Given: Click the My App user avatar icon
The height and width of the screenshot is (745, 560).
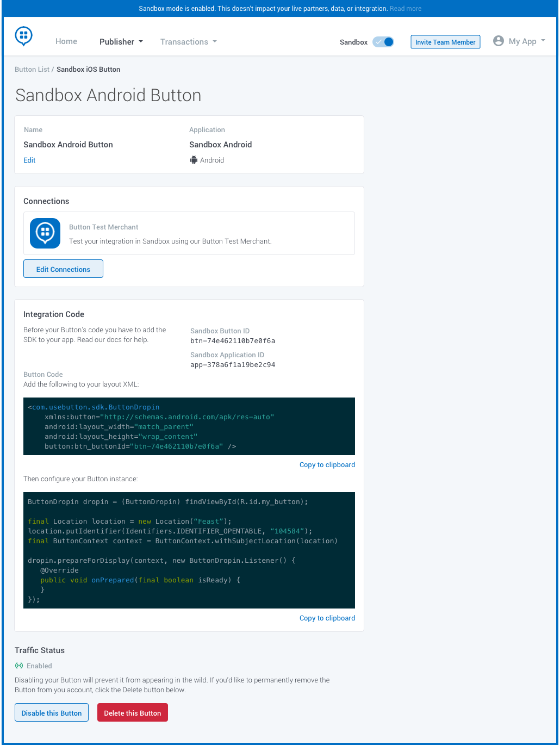Looking at the screenshot, I should tap(498, 41).
